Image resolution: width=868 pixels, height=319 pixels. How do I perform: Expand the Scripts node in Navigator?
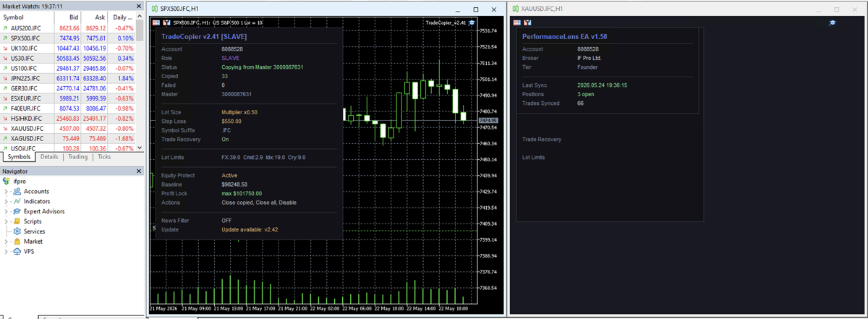click(7, 221)
